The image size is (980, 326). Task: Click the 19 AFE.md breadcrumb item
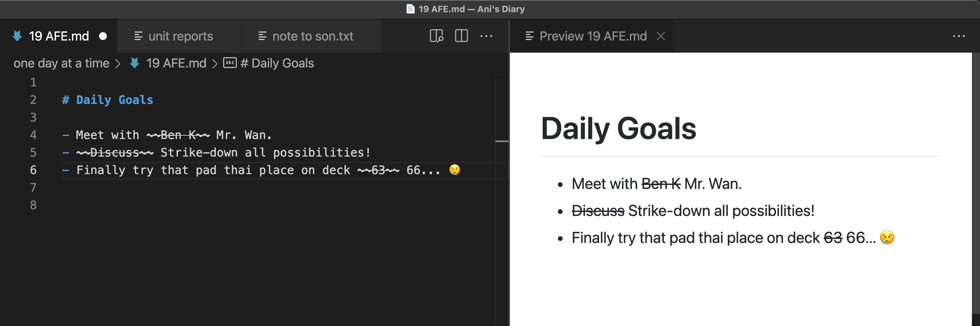176,63
